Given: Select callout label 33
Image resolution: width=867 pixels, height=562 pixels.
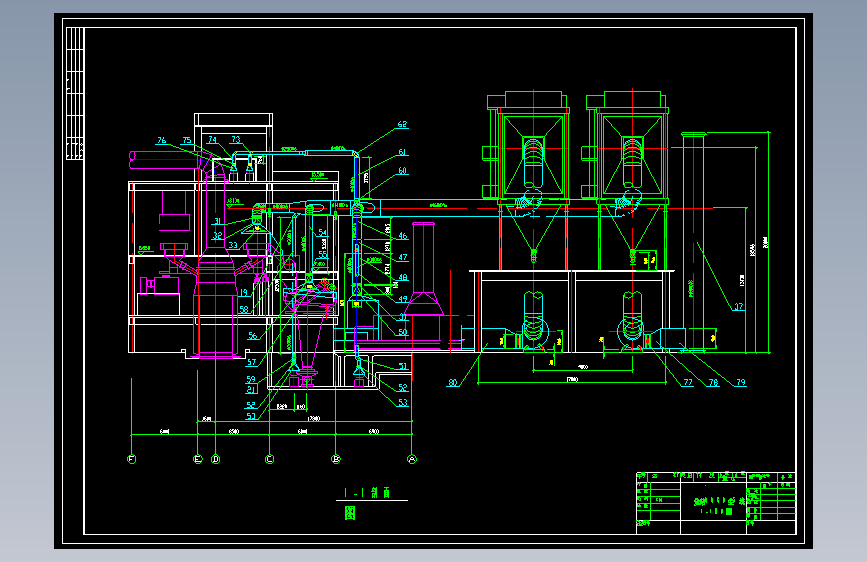Looking at the screenshot, I should coord(233,245).
